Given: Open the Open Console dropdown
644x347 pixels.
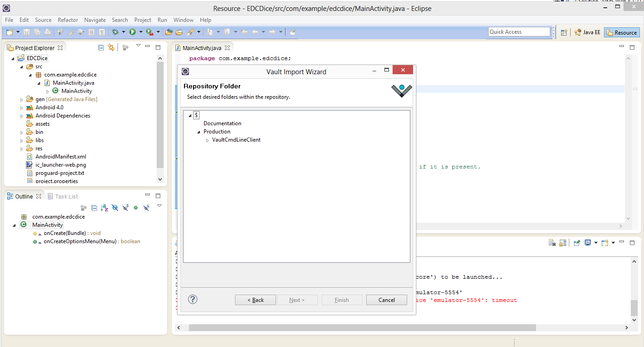Looking at the screenshot, I should coord(613,243).
